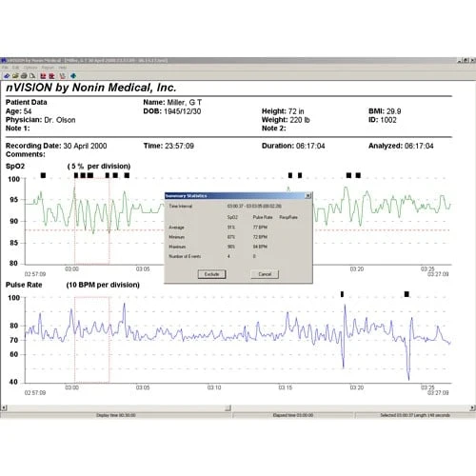Click the pulse rate event marker before 03:20

(x=342, y=294)
